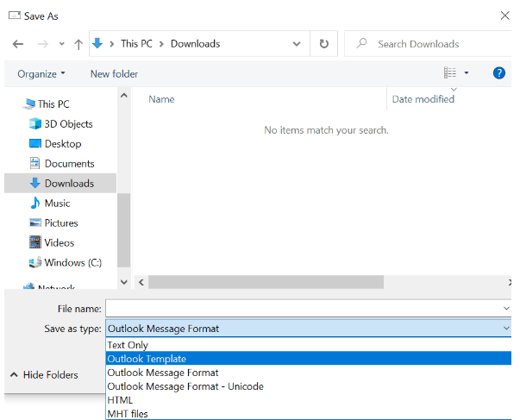Click the Windows drive icon
520x420 pixels.
tap(34, 262)
